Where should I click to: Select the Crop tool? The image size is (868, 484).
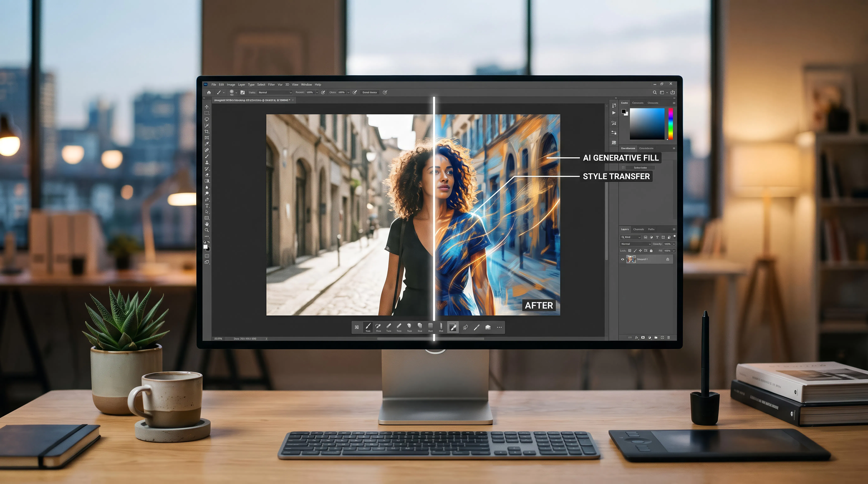coord(207,132)
